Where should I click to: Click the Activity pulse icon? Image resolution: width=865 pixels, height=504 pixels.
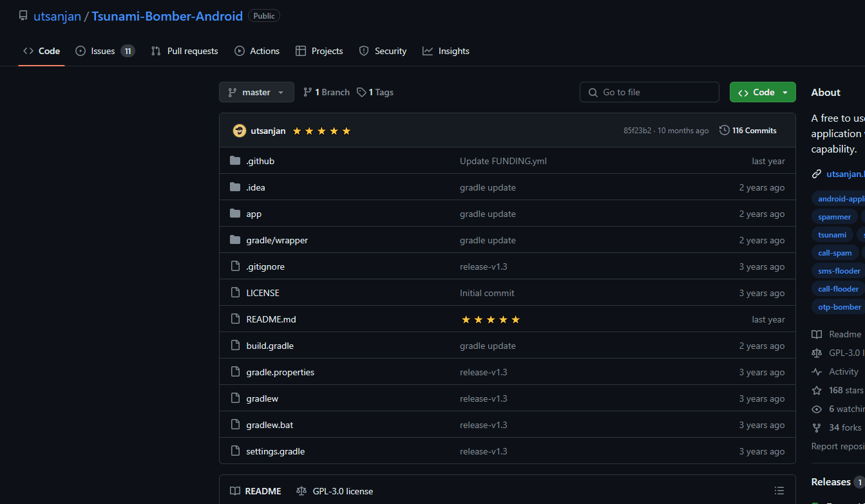click(817, 371)
